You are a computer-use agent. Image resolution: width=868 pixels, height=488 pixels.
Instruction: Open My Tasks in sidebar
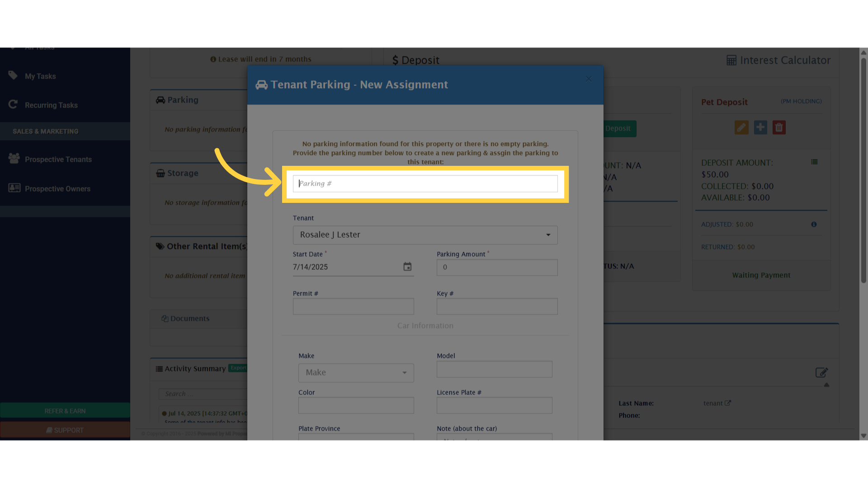click(40, 76)
